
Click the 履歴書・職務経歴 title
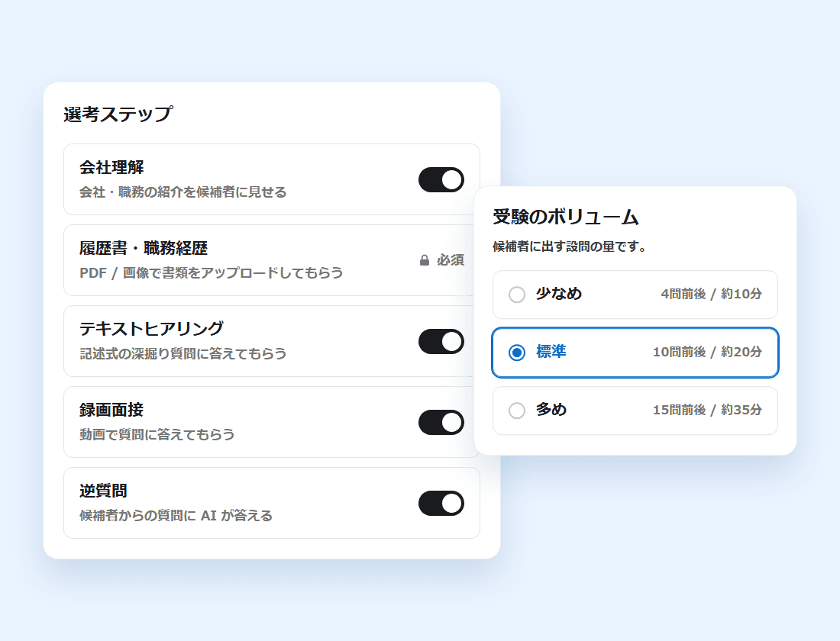click(x=143, y=248)
